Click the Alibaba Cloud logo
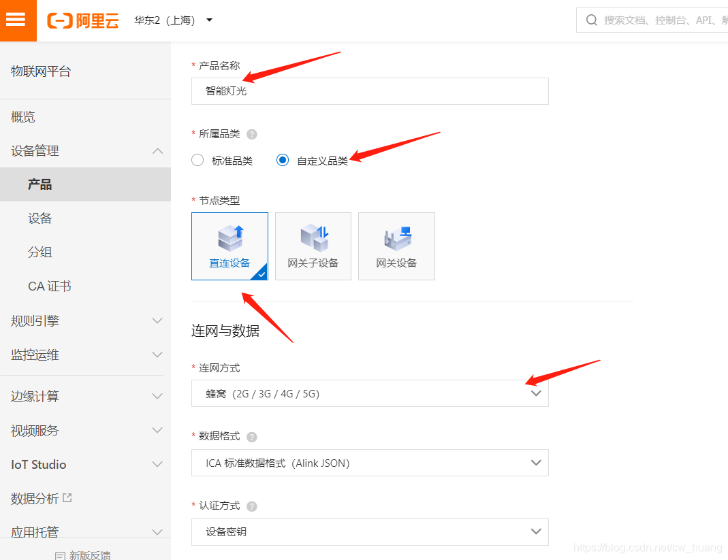The height and width of the screenshot is (560, 728). click(x=82, y=20)
